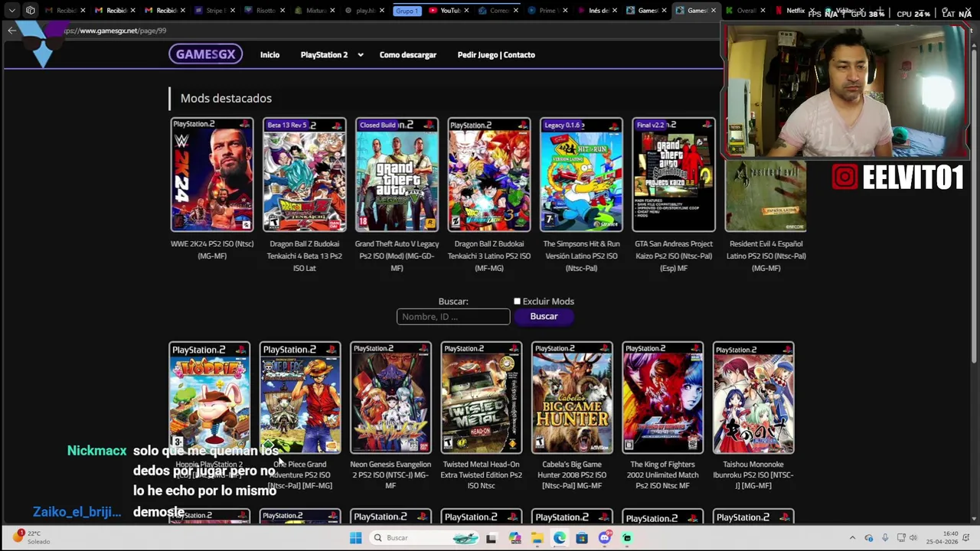The height and width of the screenshot is (551, 980).
Task: Open Dragon Ball Z Budokai Tenkaichi 4 cover
Action: (x=305, y=174)
